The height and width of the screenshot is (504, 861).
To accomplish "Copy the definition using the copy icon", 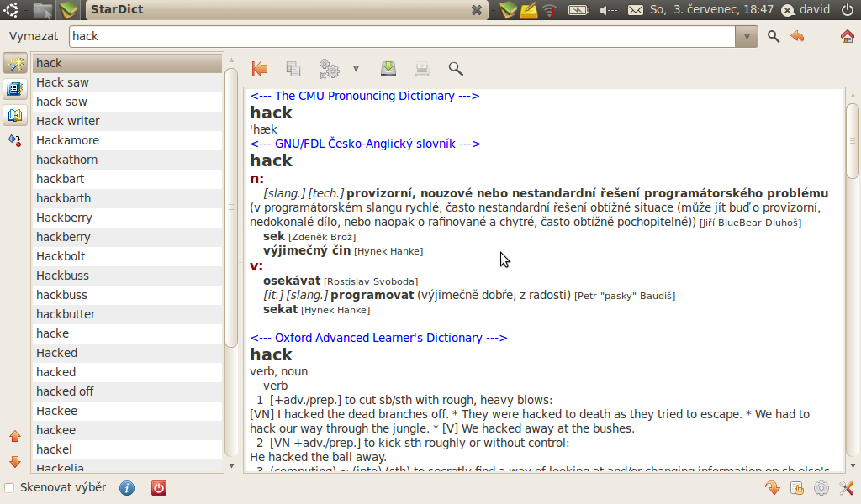I will [293, 69].
